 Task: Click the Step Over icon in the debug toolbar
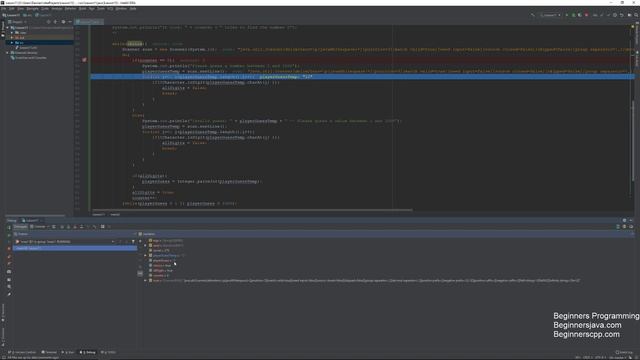coord(62,227)
